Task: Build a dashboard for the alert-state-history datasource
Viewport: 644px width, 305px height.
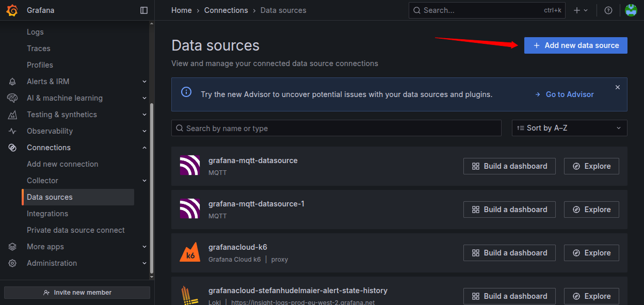Action: (509, 296)
